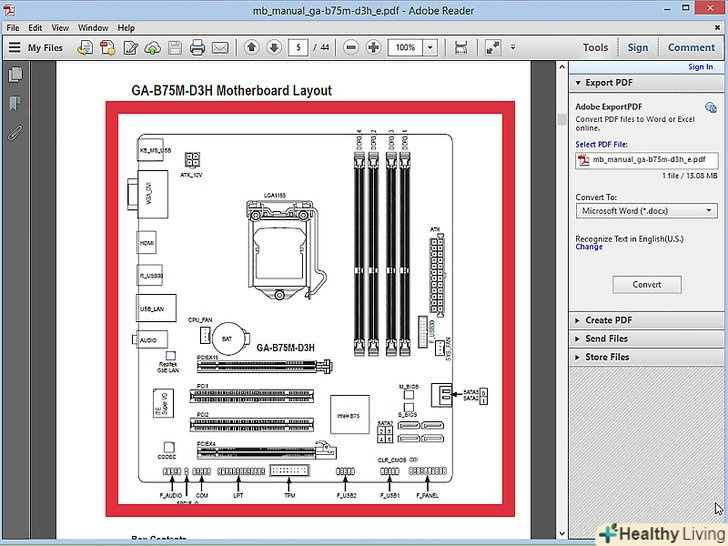Click the Print icon in the toolbar
Viewport: 728px width, 546px height.
197,47
